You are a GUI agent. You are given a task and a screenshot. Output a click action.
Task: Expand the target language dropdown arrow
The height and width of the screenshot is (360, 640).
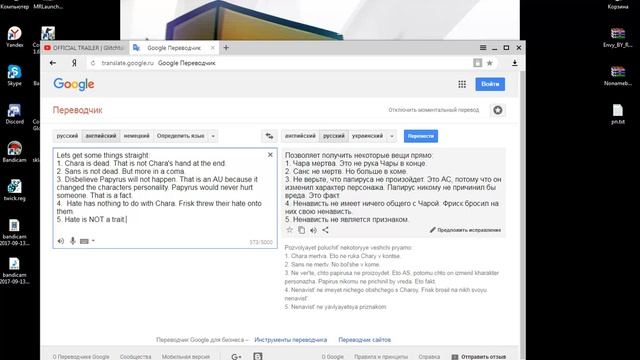tap(391, 136)
